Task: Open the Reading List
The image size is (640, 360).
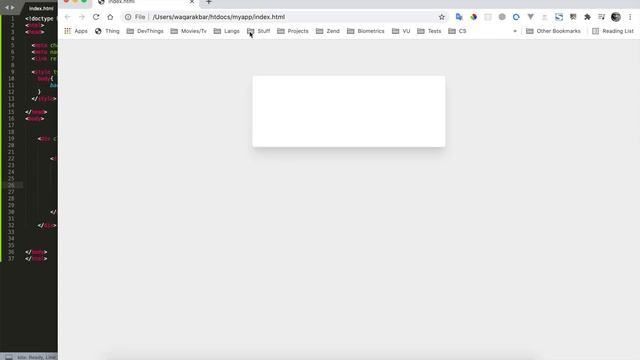Action: point(613,31)
